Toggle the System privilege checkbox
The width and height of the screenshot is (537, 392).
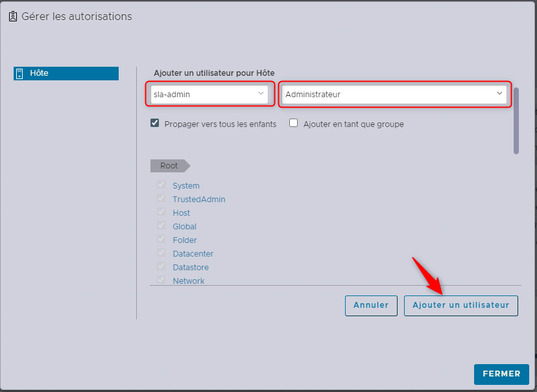(161, 185)
